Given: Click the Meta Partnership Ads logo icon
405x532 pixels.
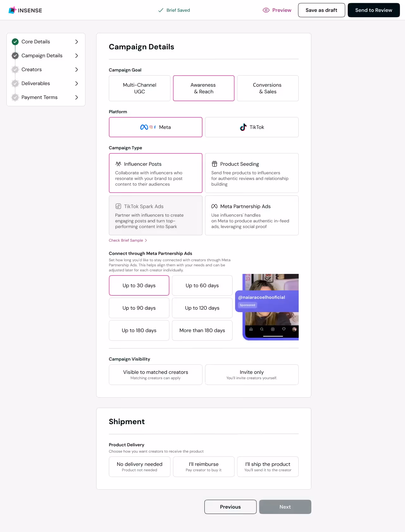Looking at the screenshot, I should (x=214, y=206).
